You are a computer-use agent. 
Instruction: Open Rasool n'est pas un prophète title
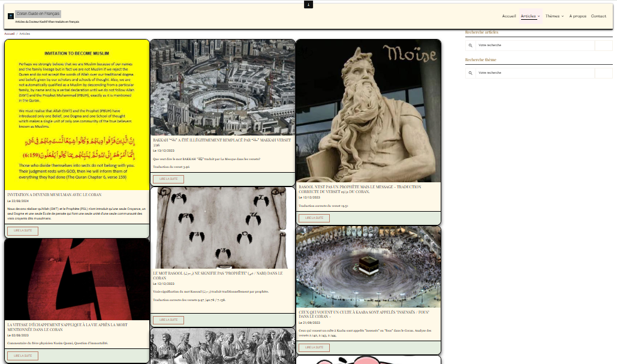click(360, 189)
